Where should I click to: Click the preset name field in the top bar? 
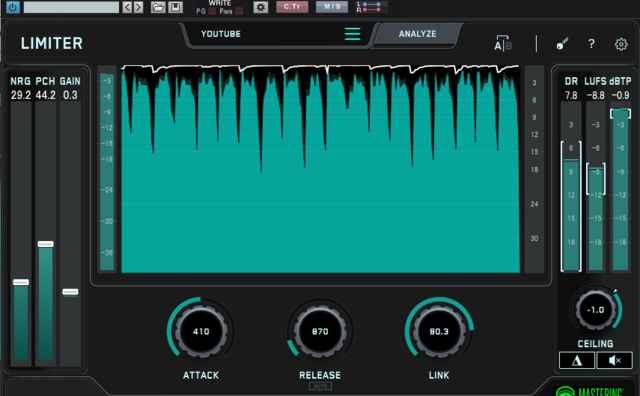coord(71,7)
